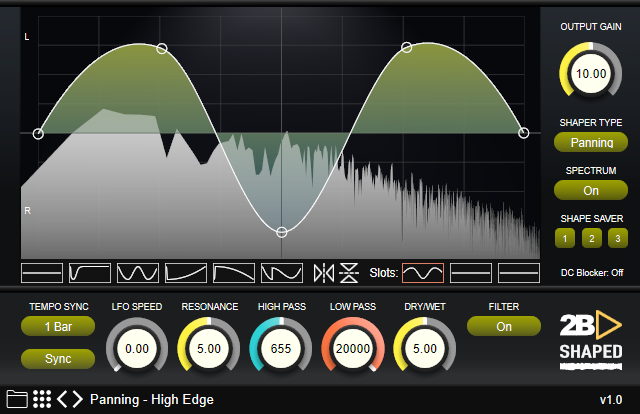Image resolution: width=640 pixels, height=414 pixels.
Task: Click the v1.0 version label
Action: tap(611, 400)
